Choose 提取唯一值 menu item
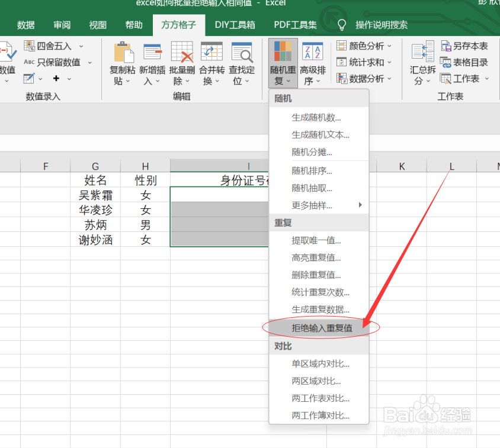The height and width of the screenshot is (448, 500). coord(319,240)
